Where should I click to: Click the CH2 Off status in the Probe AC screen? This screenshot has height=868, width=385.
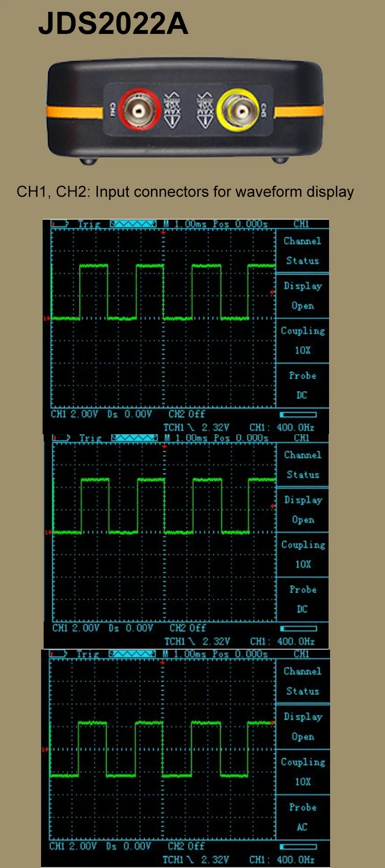tap(186, 846)
